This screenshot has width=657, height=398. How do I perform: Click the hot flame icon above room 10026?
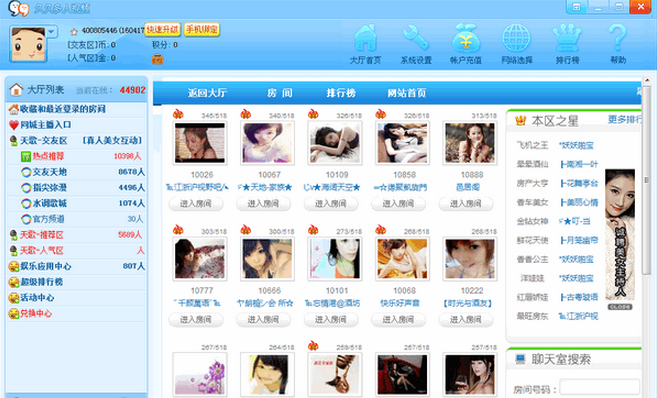point(178,114)
